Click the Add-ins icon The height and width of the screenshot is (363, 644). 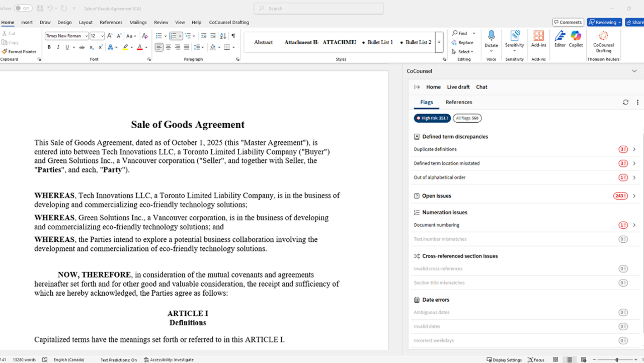(538, 39)
